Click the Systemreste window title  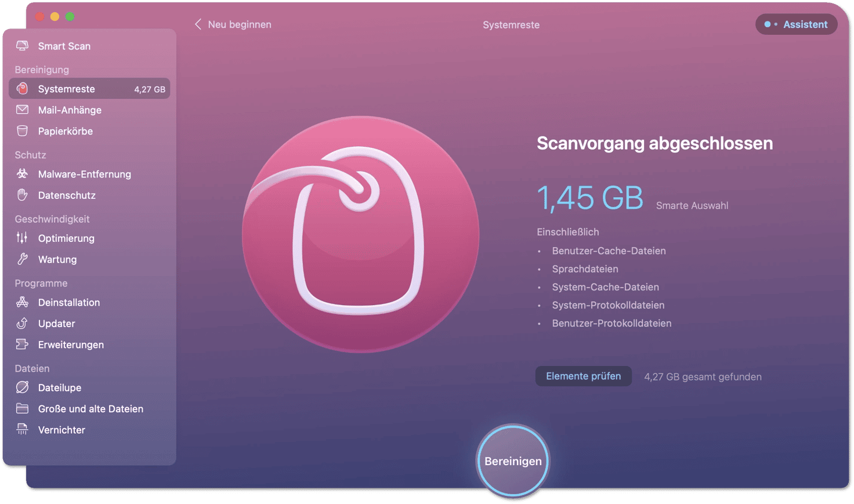pyautogui.click(x=511, y=25)
